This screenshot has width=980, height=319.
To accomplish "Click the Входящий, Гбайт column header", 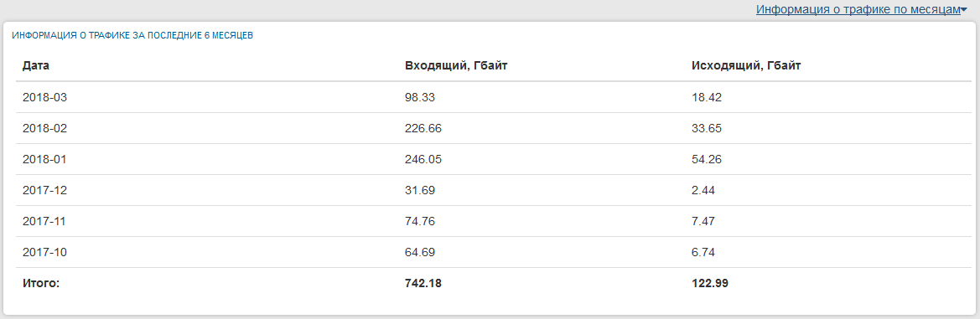I will pyautogui.click(x=455, y=65).
